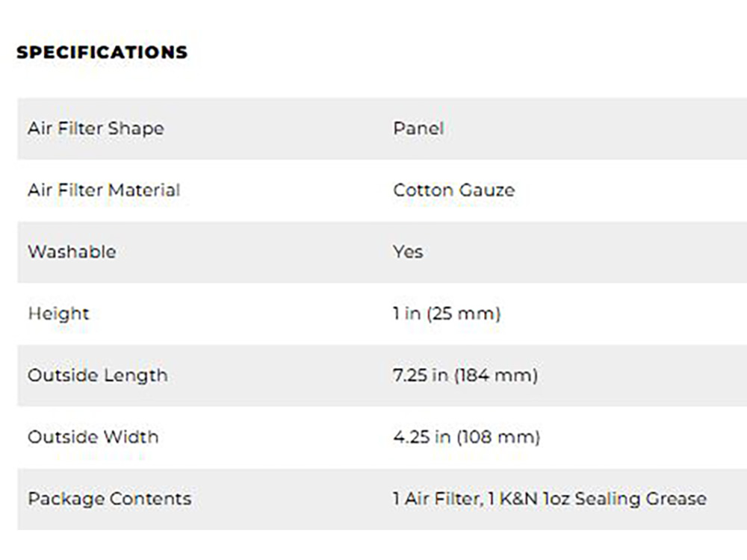
Task: Click the Outside Width label
Action: [x=93, y=437]
